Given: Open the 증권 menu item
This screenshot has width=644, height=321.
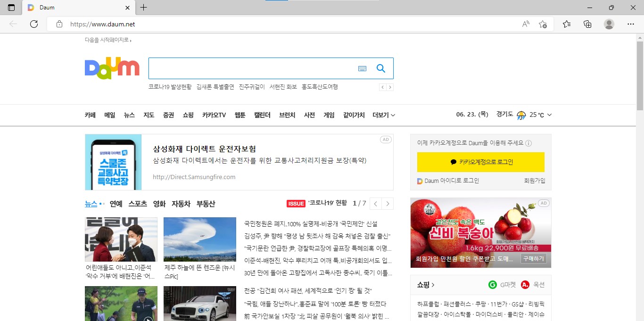Looking at the screenshot, I should [168, 115].
